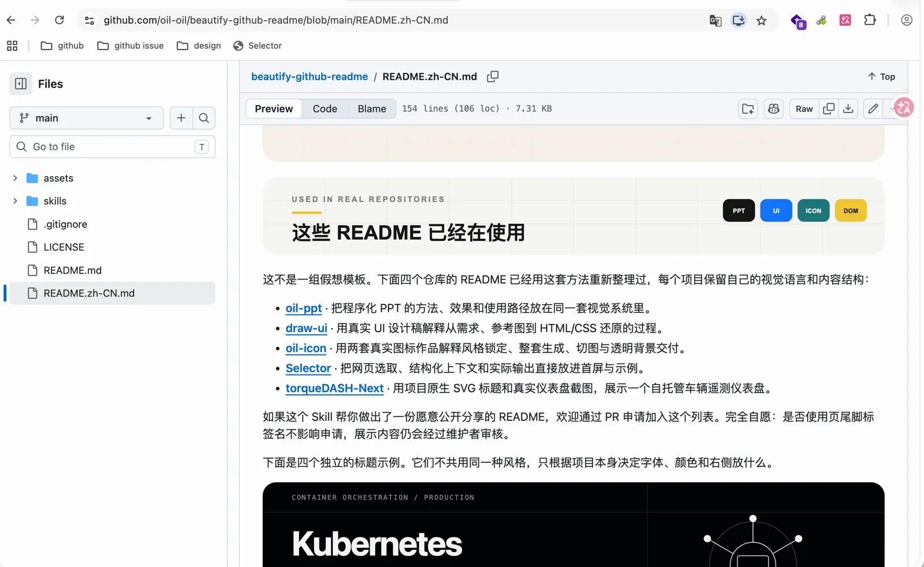Click the black PPT badge
This screenshot has height=567, width=924.
[x=739, y=211]
